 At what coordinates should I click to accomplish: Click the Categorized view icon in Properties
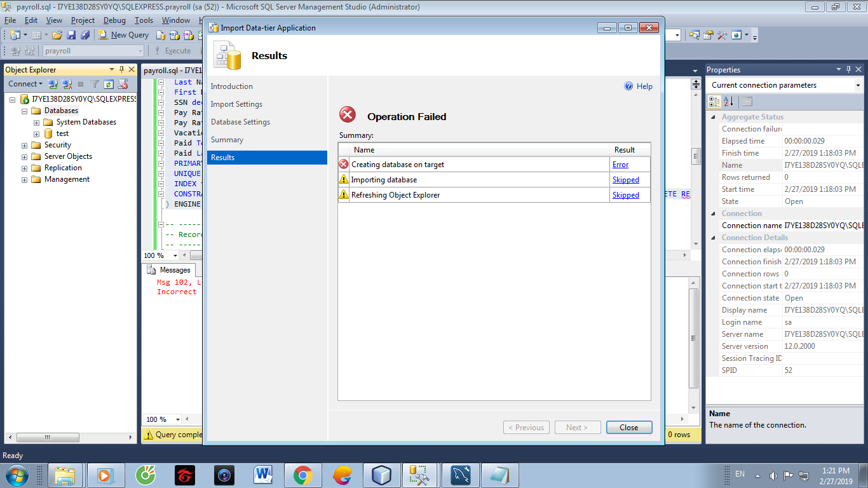714,102
